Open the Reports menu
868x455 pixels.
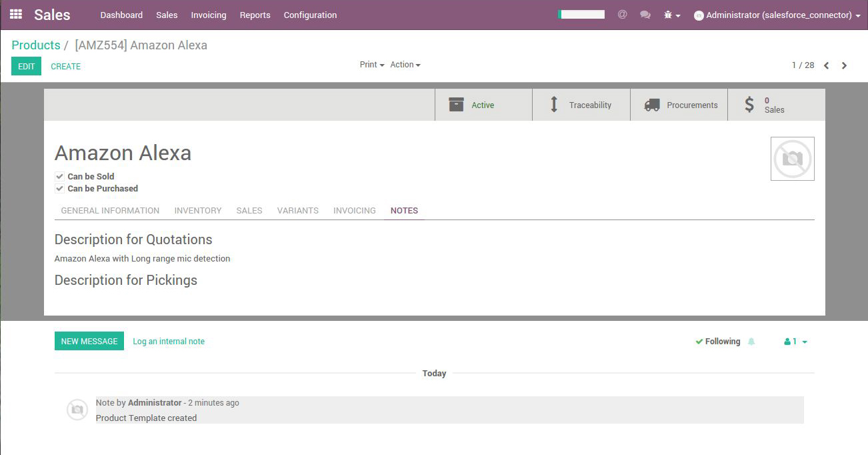[255, 15]
